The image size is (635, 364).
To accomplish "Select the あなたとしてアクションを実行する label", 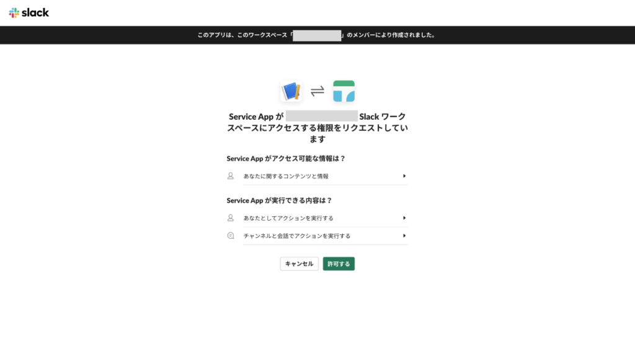I will [288, 218].
